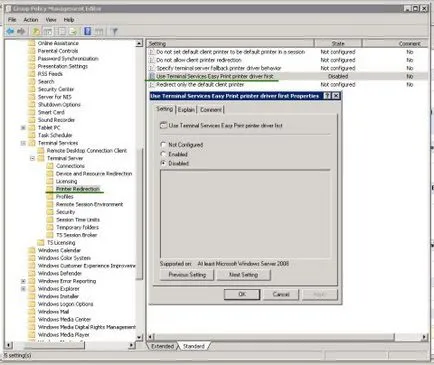The height and width of the screenshot is (365, 434).
Task: Open the Help menu
Action: coord(69,20)
